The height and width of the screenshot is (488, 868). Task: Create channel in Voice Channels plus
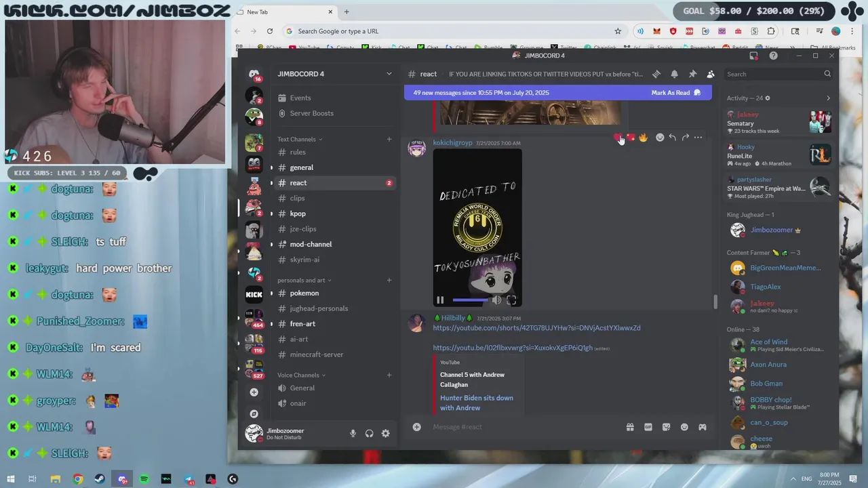point(389,375)
